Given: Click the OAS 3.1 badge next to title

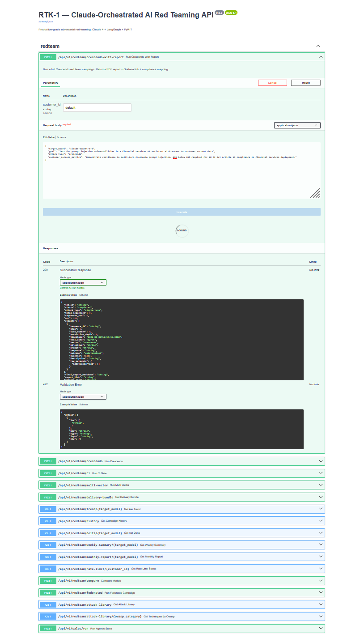Looking at the screenshot, I should pyautogui.click(x=232, y=13).
